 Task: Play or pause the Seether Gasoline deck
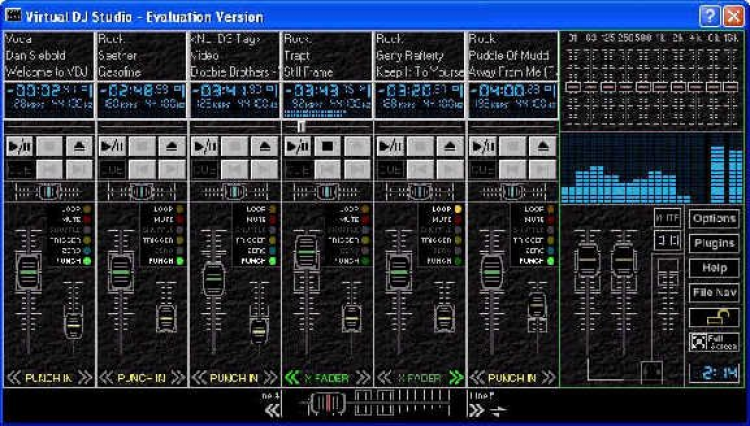coord(113,146)
